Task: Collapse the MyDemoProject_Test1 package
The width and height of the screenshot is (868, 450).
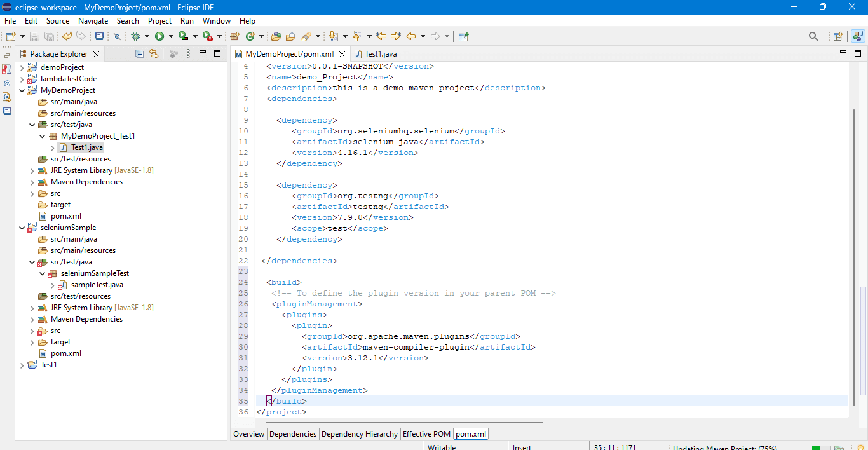Action: (43, 136)
